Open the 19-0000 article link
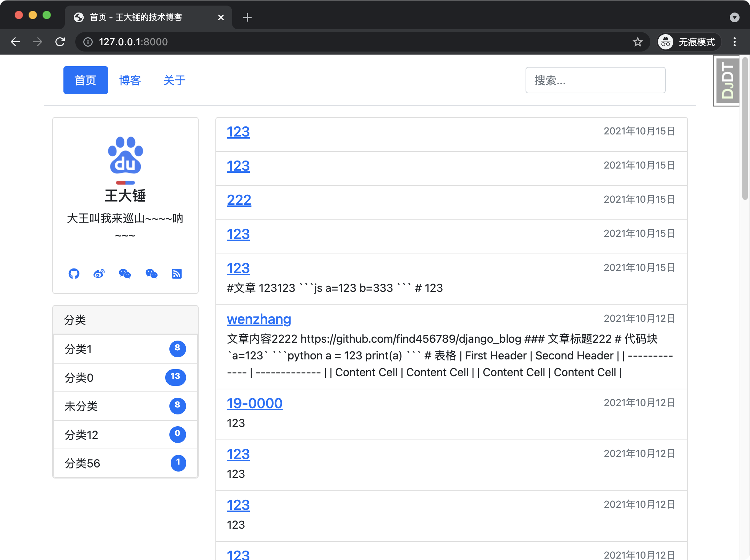This screenshot has width=750, height=560. coord(255,403)
